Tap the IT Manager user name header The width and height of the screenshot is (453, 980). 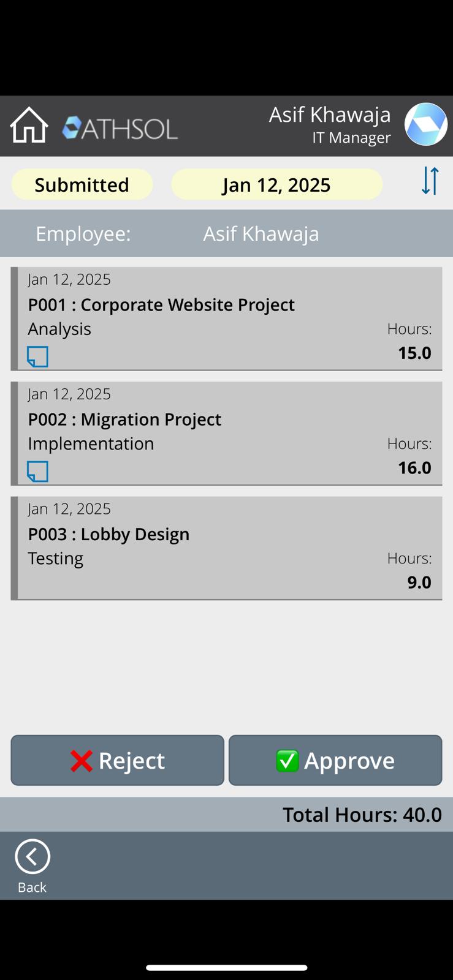[330, 124]
